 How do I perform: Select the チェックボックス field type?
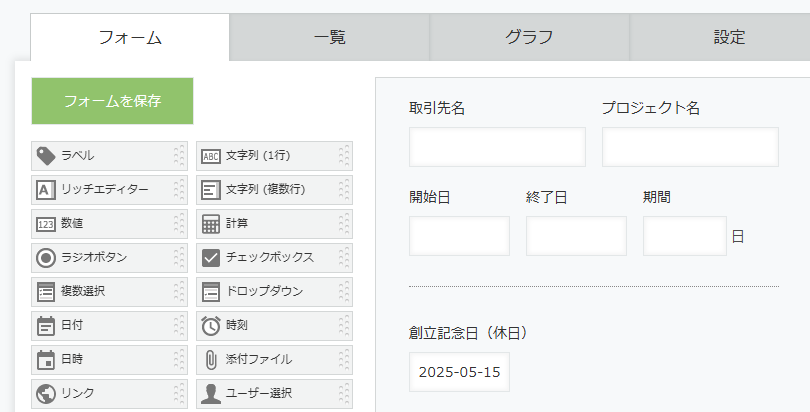click(274, 258)
